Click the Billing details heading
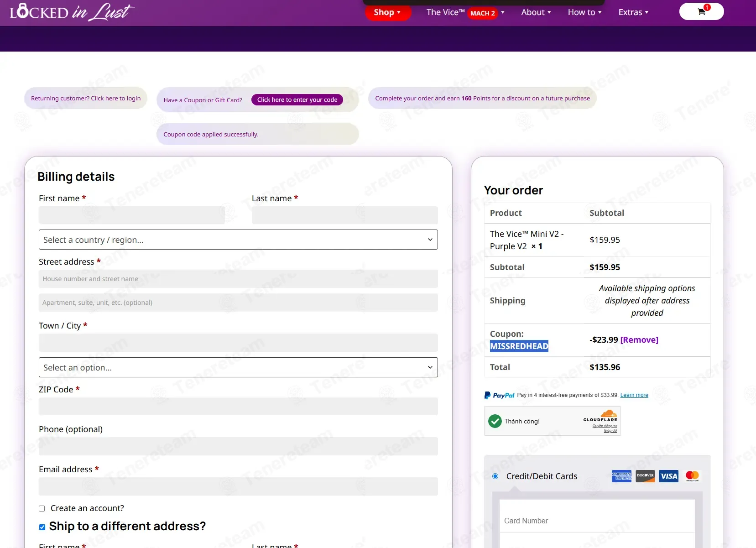The width and height of the screenshot is (756, 548). (x=76, y=177)
